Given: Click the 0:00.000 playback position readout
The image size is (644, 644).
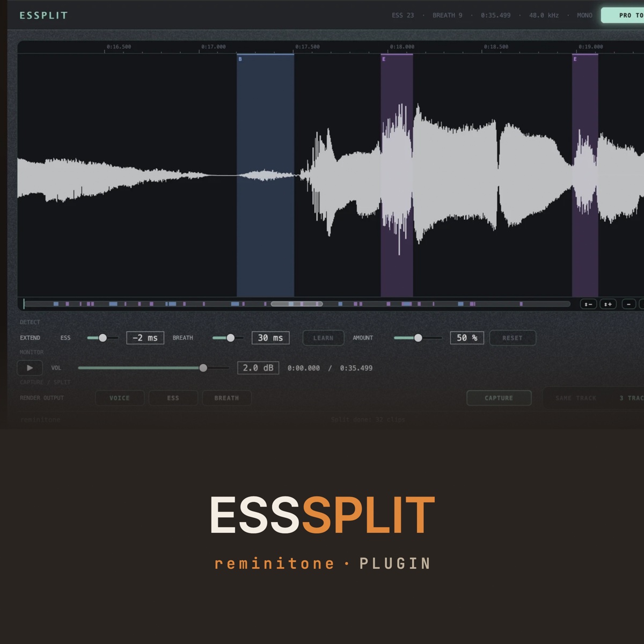Looking at the screenshot, I should 304,368.
